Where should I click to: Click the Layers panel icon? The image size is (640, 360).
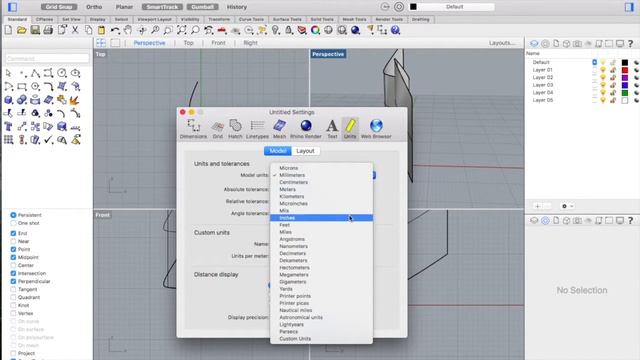coord(534,43)
